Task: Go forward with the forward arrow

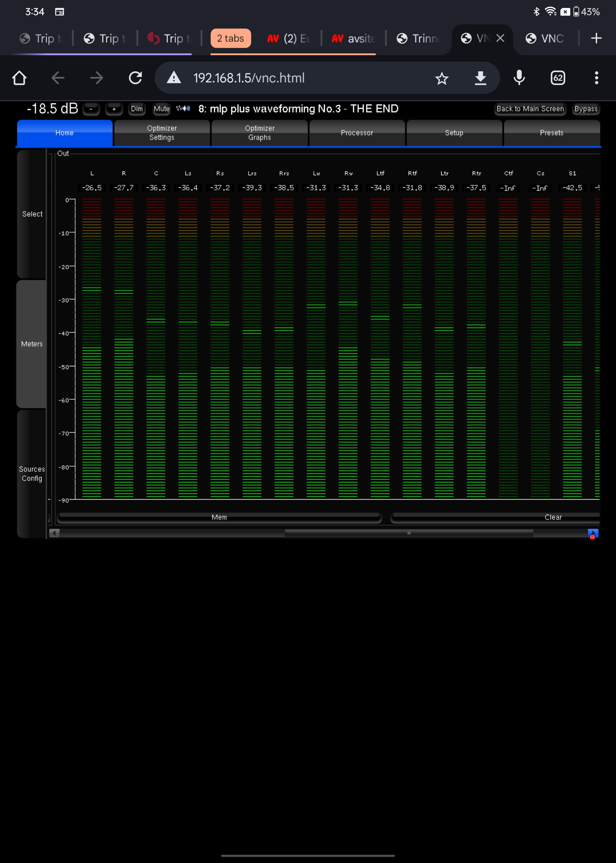Action: point(97,78)
